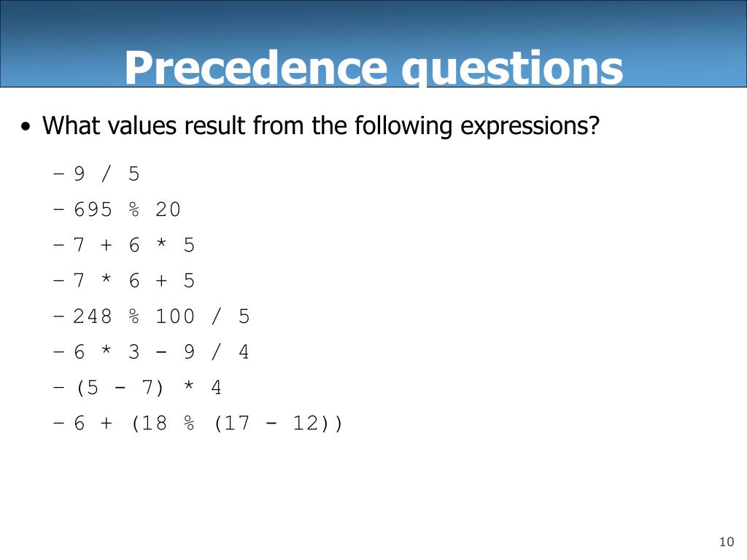Viewport: 747px width, 560px height.
Task: Select the expression 7 * 6 + 5
Action: coord(134,281)
